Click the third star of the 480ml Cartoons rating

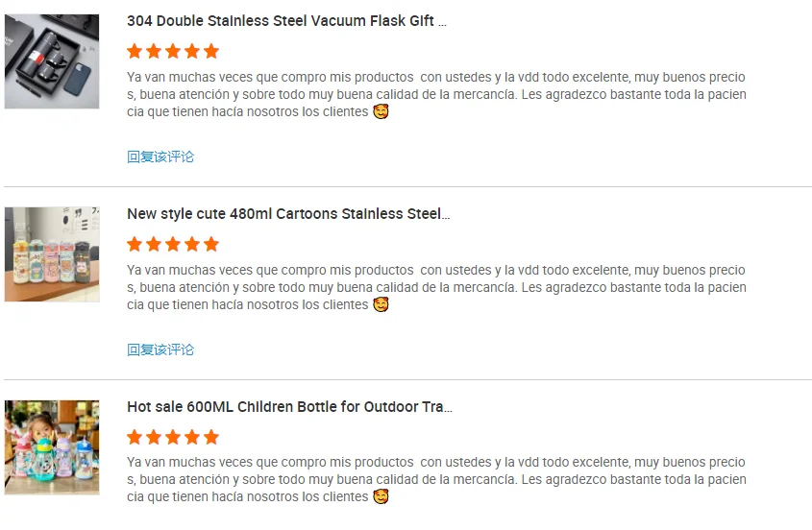point(173,244)
